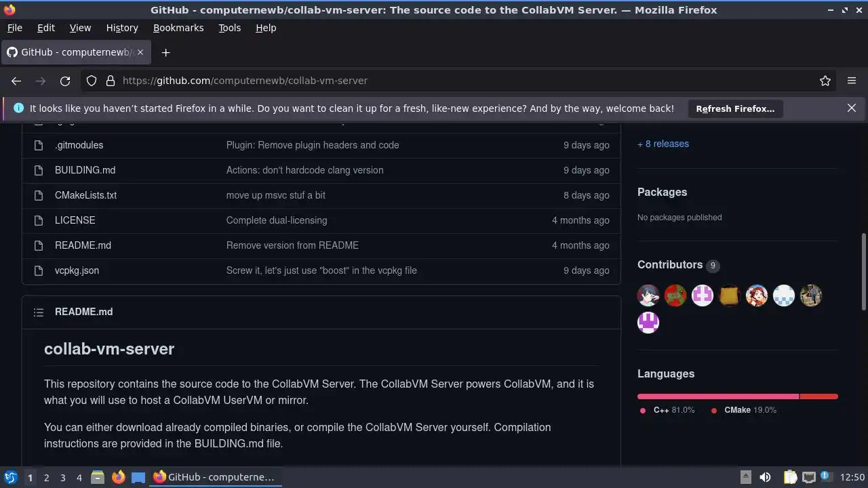This screenshot has height=488, width=868.
Task: Open a new tab with plus icon
Action: click(x=165, y=52)
